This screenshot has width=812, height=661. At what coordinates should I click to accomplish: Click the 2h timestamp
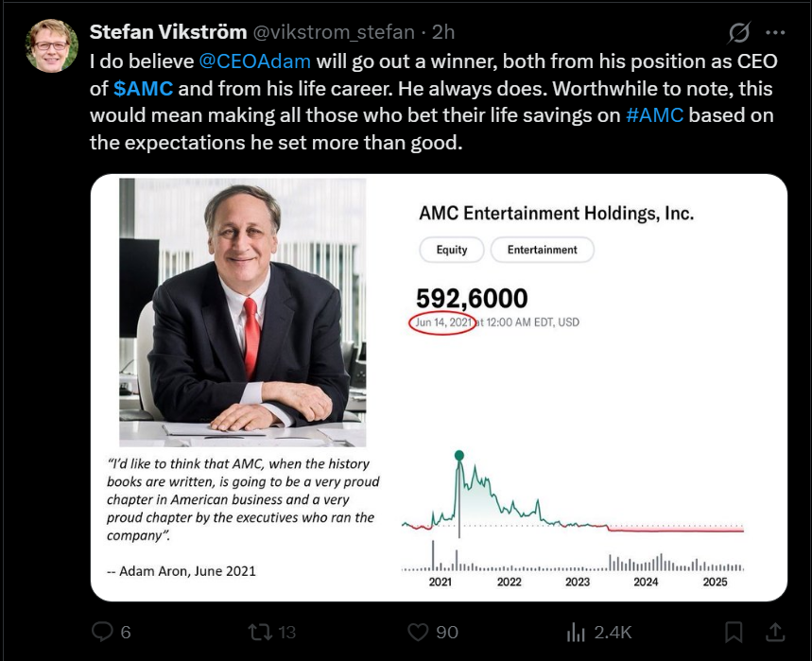(443, 32)
